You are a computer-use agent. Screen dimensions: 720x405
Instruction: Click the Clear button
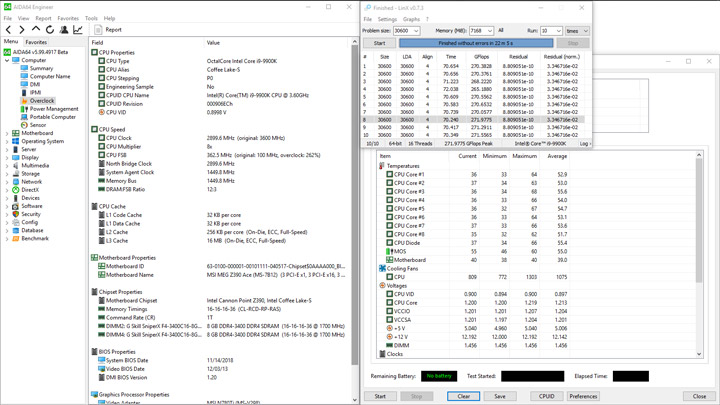click(464, 396)
